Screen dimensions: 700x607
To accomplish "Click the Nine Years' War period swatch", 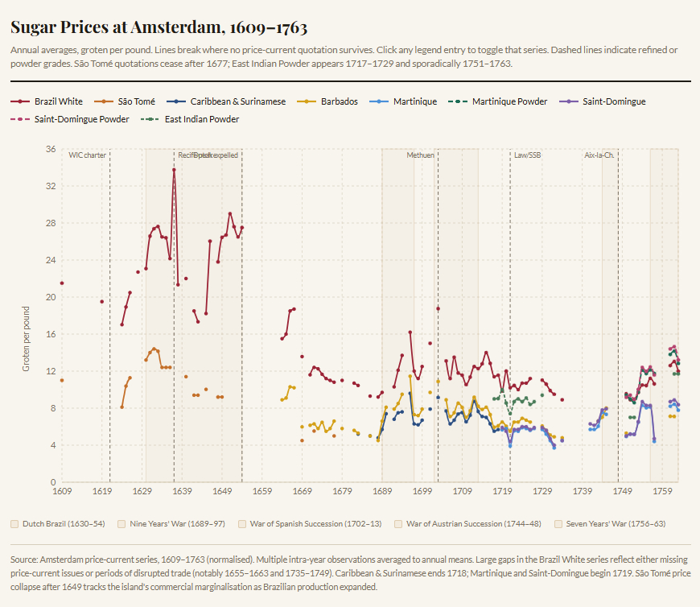I will [x=122, y=523].
